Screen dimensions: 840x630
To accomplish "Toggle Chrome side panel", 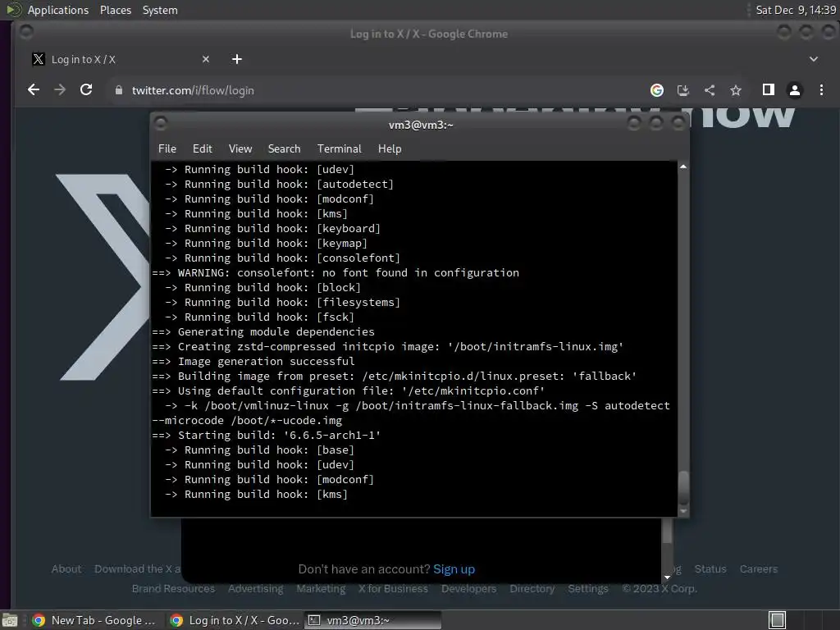I will pos(768,90).
